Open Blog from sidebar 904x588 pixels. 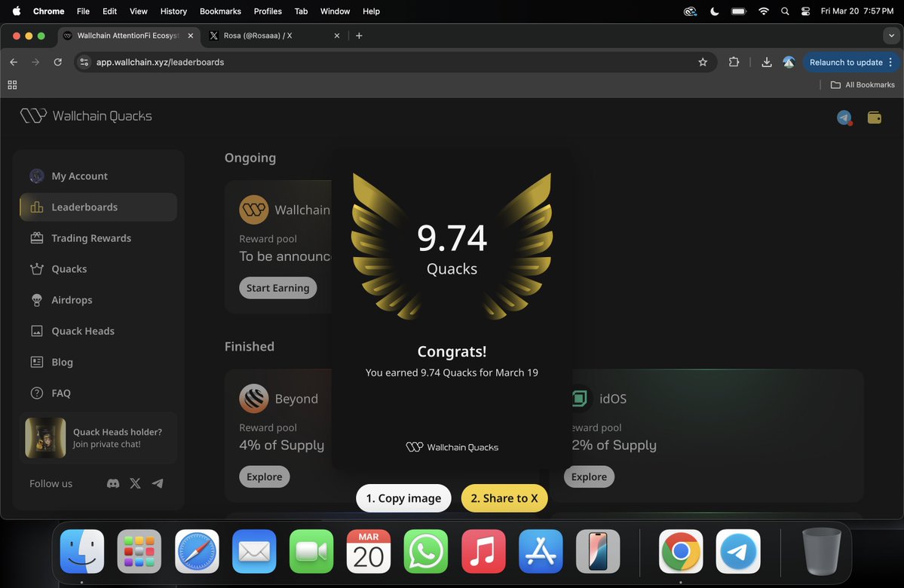tap(98, 362)
